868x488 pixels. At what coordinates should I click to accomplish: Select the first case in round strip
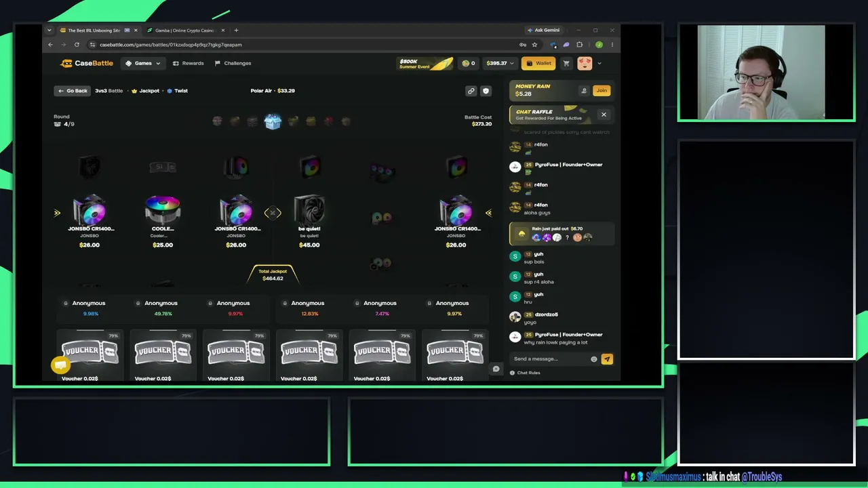pyautogui.click(x=217, y=121)
